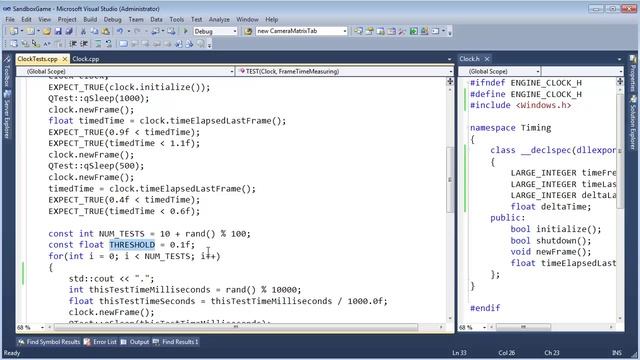Open the Analyze menu
The image size is (640, 360).
click(219, 19)
